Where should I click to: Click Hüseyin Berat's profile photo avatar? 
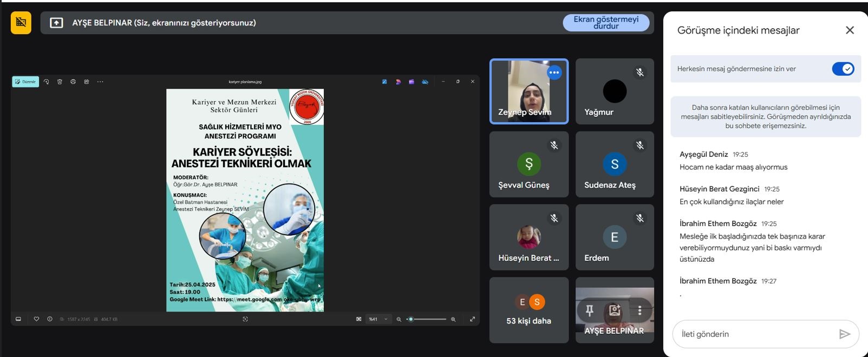coord(529,237)
